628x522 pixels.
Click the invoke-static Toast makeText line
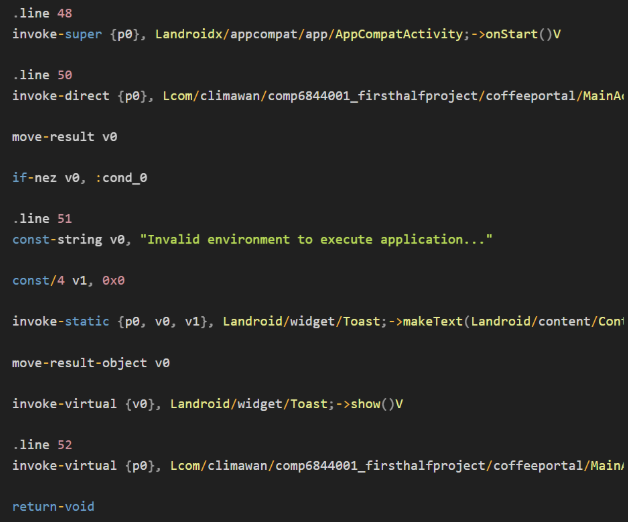click(x=318, y=321)
